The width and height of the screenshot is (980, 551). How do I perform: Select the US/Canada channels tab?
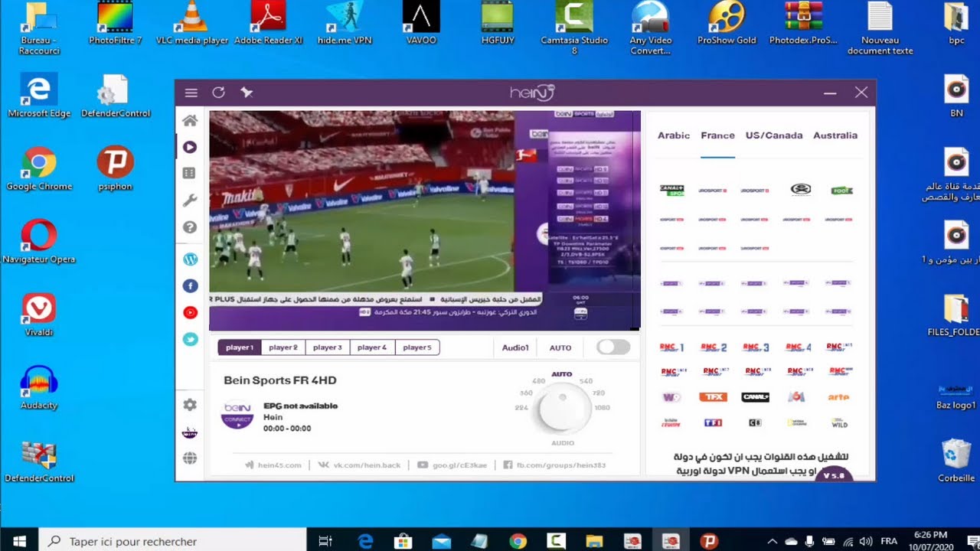[x=774, y=135]
